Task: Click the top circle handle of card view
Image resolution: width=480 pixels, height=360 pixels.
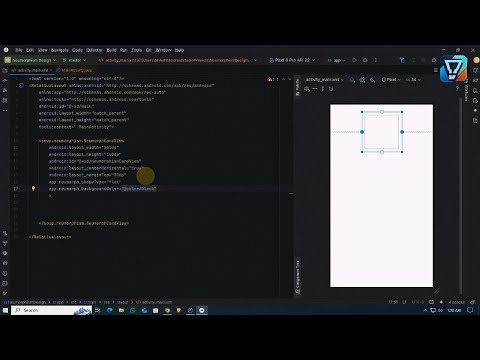Action: tap(382, 112)
